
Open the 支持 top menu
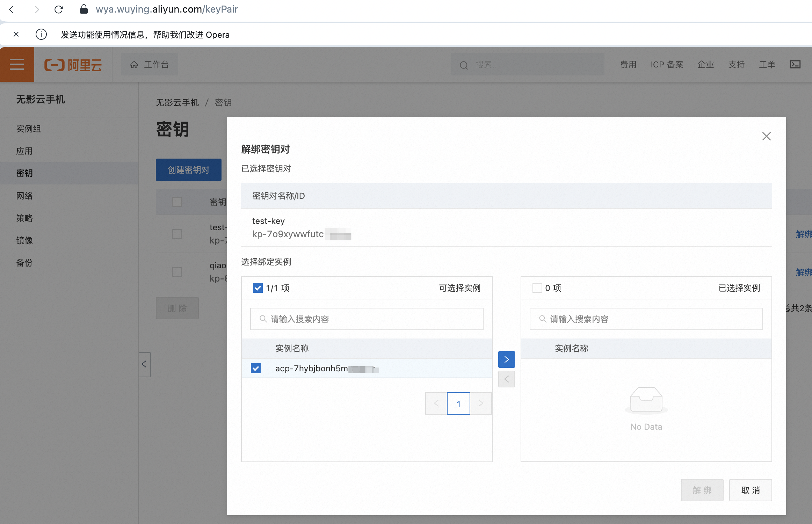tap(736, 65)
